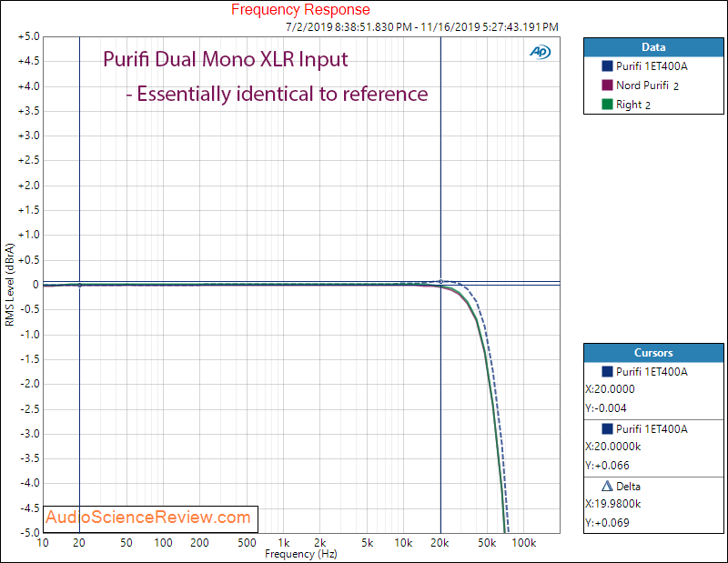Click the X:20.0000k cursor value
Viewport: 728px width, 563px height.
coord(612,446)
